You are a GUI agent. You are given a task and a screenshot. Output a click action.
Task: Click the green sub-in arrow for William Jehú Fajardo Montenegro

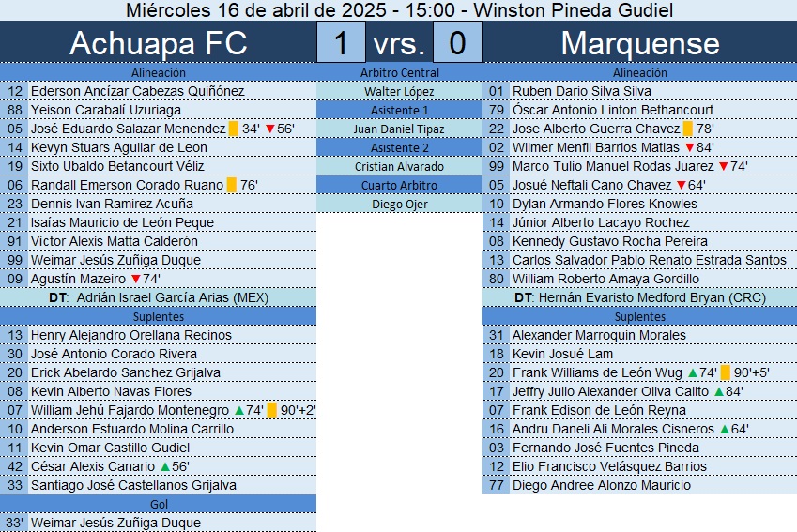coord(239,410)
